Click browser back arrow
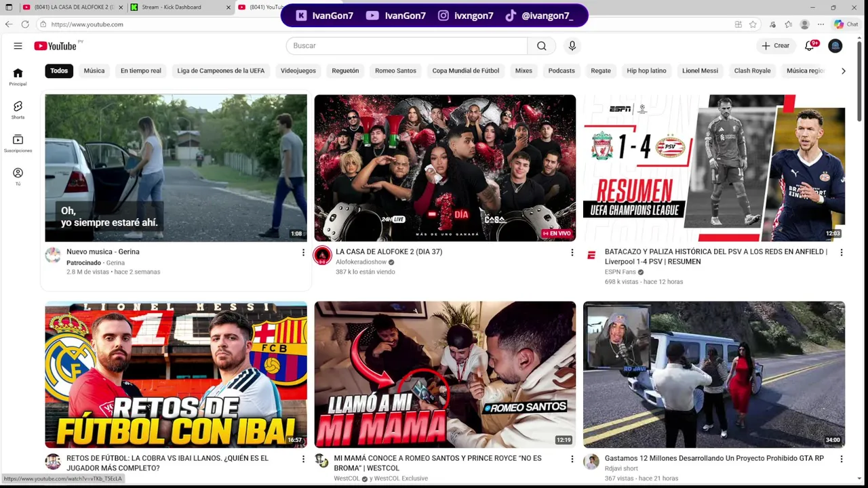Image resolution: width=868 pixels, height=488 pixels. pyautogui.click(x=9, y=24)
